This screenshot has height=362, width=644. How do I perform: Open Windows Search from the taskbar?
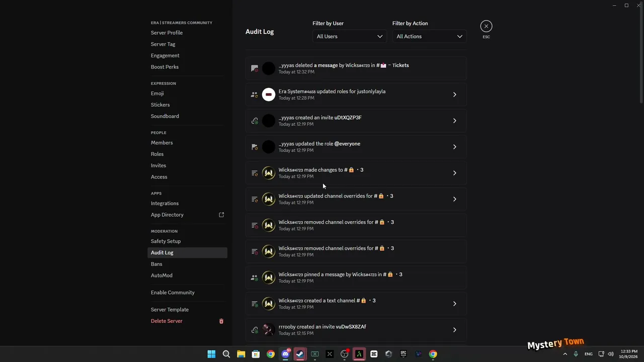pos(226,354)
